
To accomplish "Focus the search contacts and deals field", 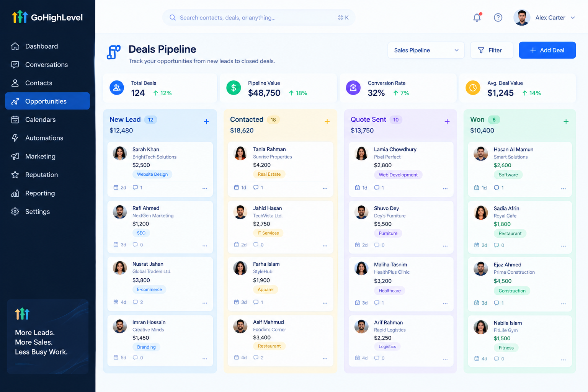I will (x=259, y=18).
